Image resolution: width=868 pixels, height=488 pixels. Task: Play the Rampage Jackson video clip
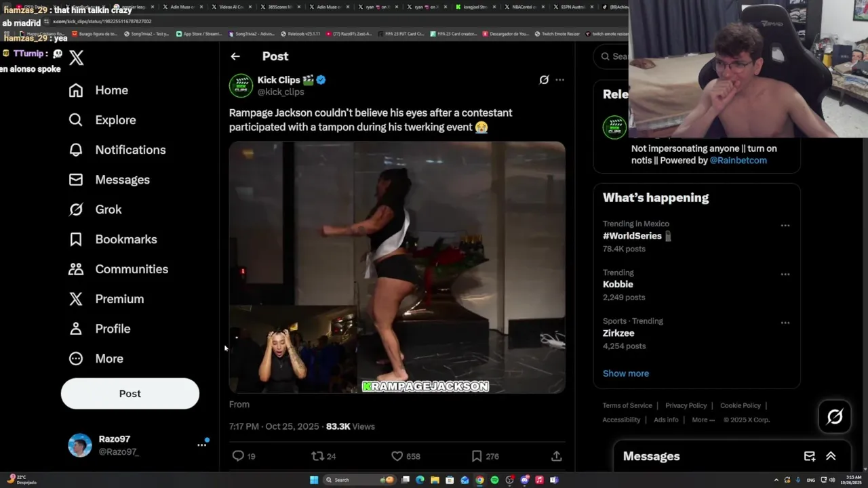click(x=397, y=267)
